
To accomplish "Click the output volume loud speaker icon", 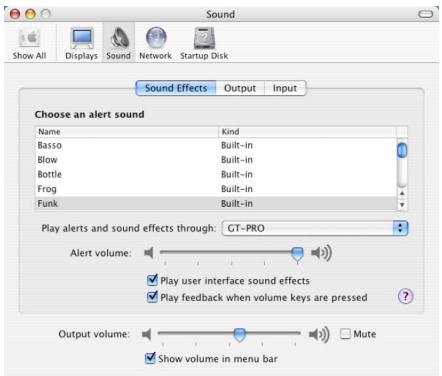I will pos(319,334).
